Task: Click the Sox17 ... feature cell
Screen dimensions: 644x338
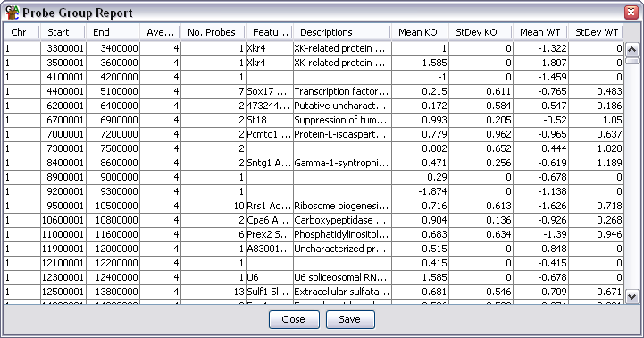Action: point(270,92)
